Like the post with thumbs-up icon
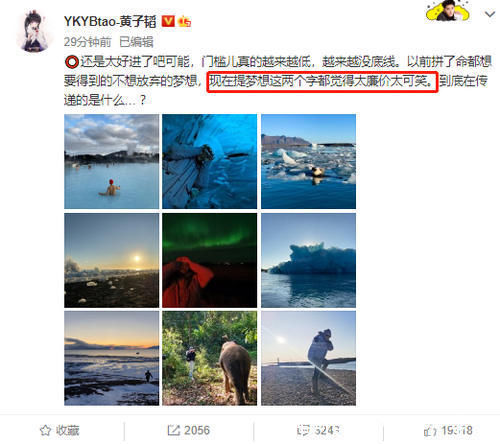The image size is (500, 444). pos(448,430)
